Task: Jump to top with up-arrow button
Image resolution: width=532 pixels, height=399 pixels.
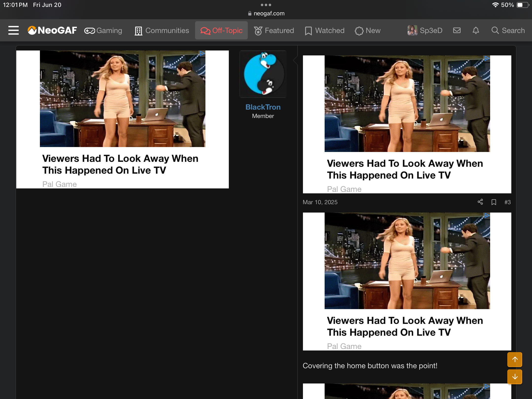Action: pos(515,359)
